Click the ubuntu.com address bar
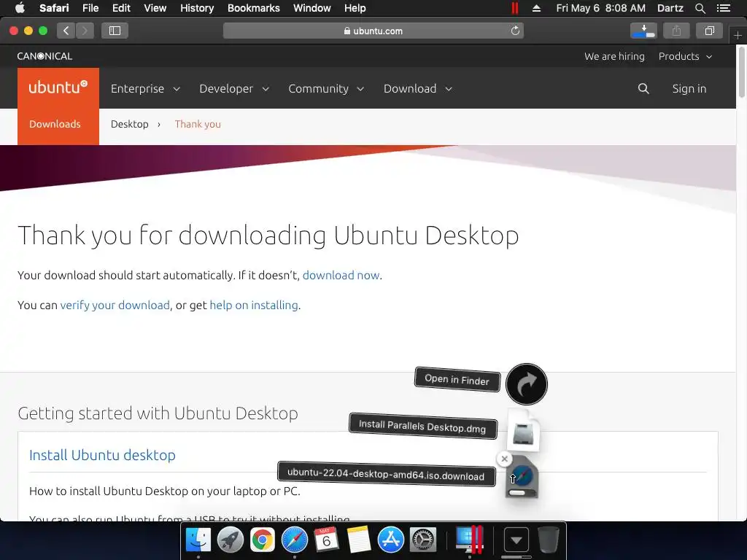 pyautogui.click(x=373, y=31)
